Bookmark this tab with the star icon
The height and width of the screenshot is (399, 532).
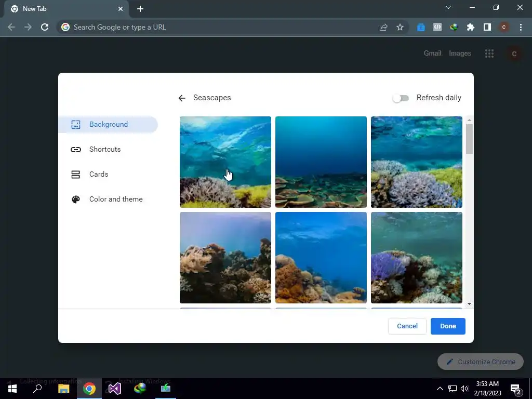[400, 27]
